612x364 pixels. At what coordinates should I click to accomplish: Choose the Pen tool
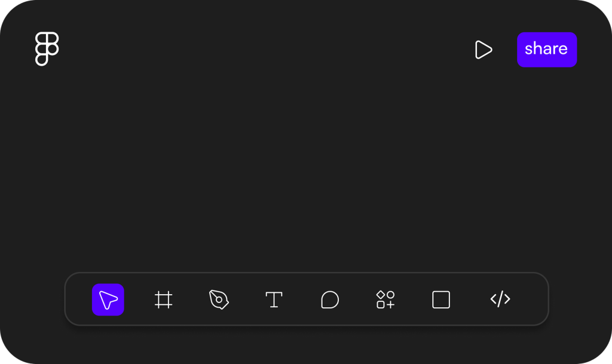pos(219,299)
